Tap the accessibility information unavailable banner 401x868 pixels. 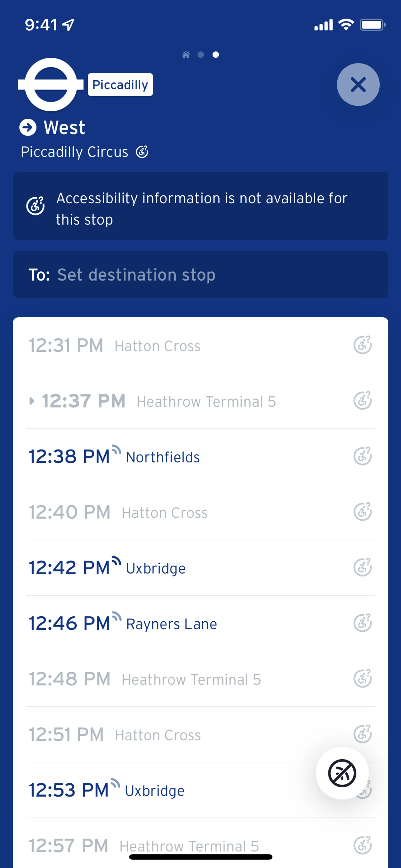200,206
